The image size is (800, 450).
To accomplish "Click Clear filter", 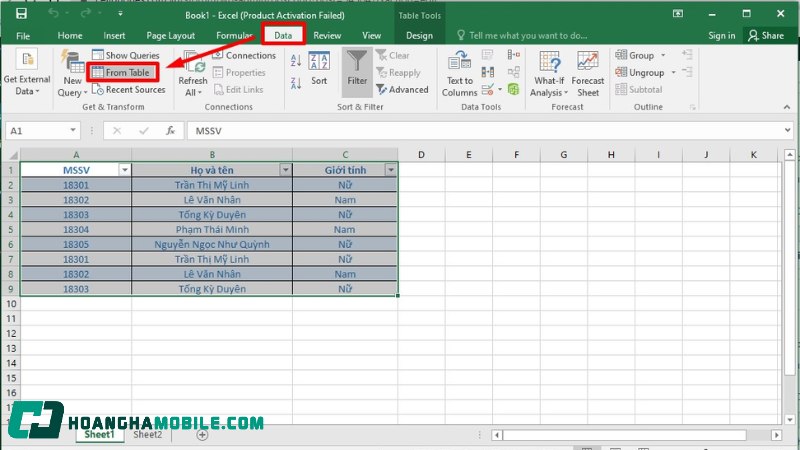I will click(393, 55).
